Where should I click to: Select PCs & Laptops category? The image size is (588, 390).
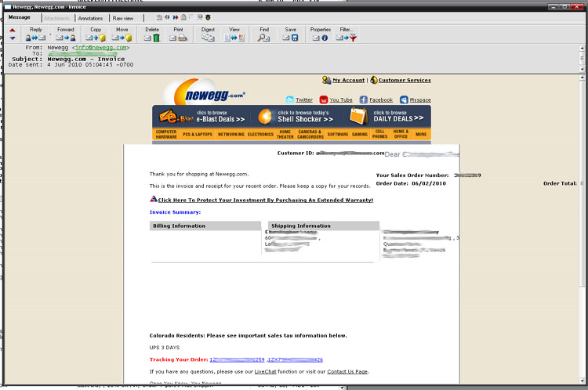pos(198,134)
